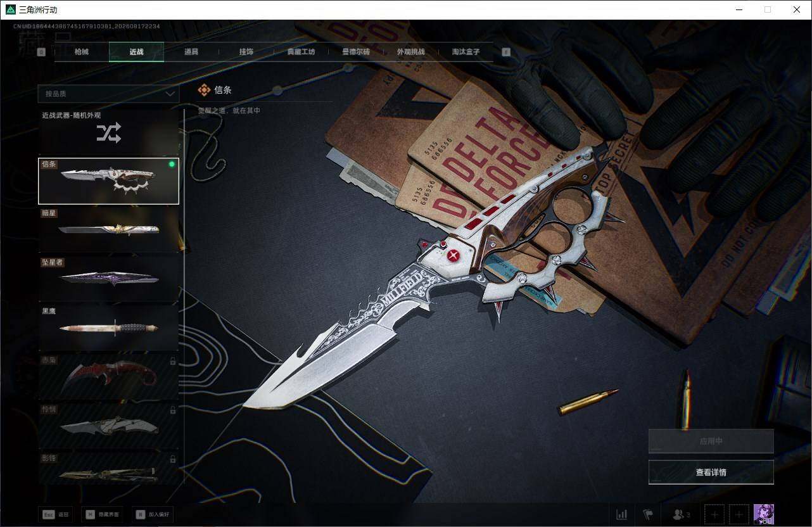Open 查看详情 for the knife

click(x=711, y=472)
